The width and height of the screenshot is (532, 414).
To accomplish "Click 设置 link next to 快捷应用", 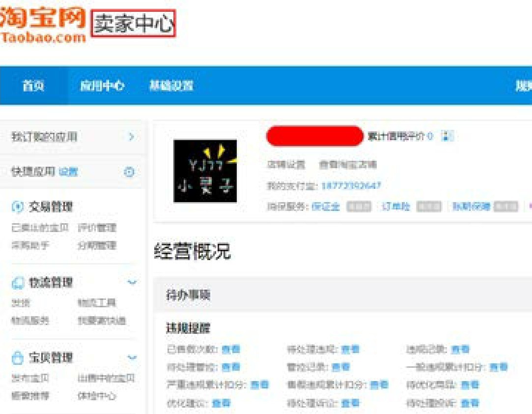I will point(68,172).
